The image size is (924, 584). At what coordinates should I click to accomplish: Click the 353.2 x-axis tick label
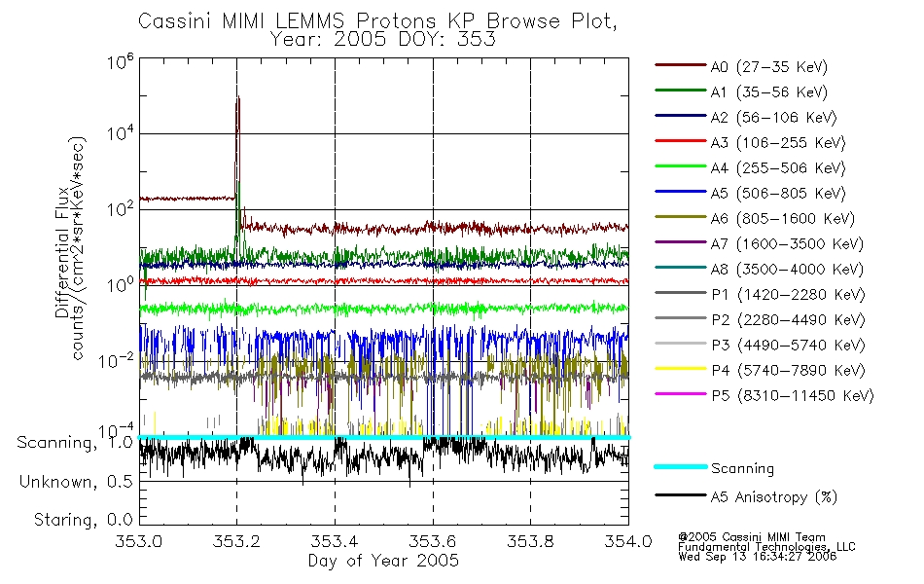[236, 541]
